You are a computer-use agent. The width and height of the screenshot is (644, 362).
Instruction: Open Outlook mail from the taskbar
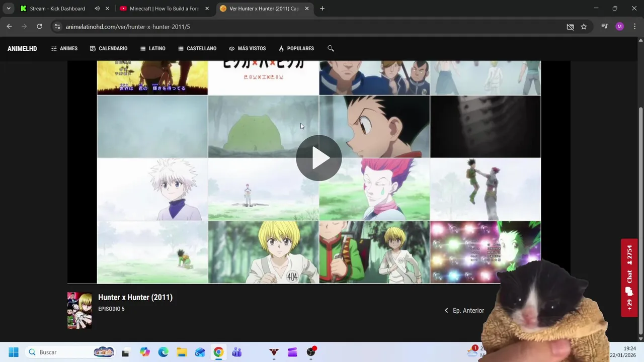coord(200,352)
